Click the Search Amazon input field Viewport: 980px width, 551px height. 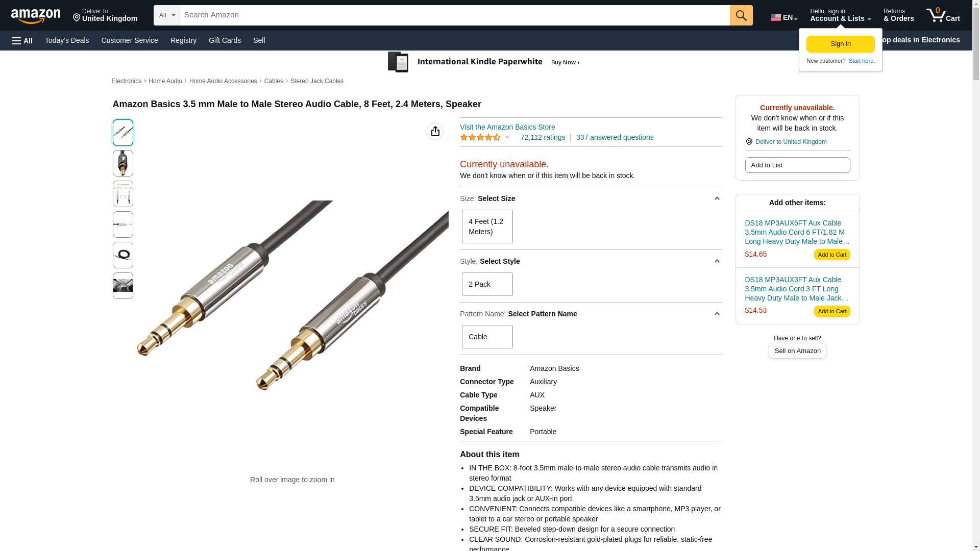455,15
